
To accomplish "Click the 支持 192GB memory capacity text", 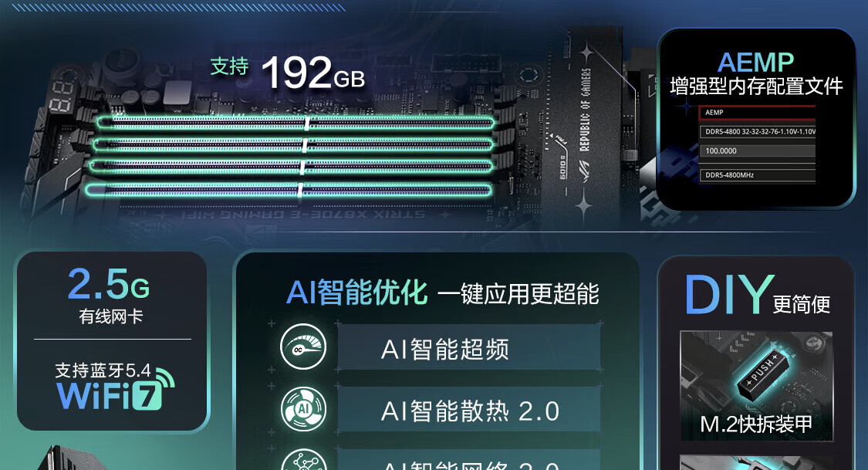I will pyautogui.click(x=287, y=72).
